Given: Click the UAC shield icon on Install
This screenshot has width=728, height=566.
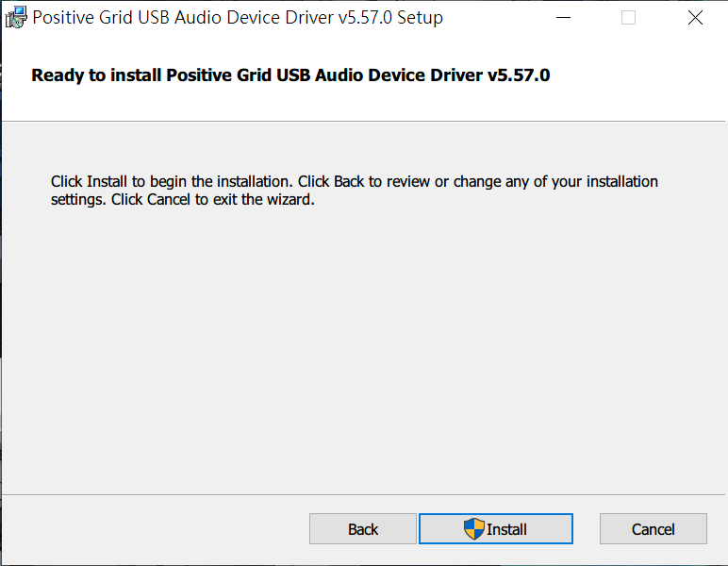Looking at the screenshot, I should tap(474, 529).
